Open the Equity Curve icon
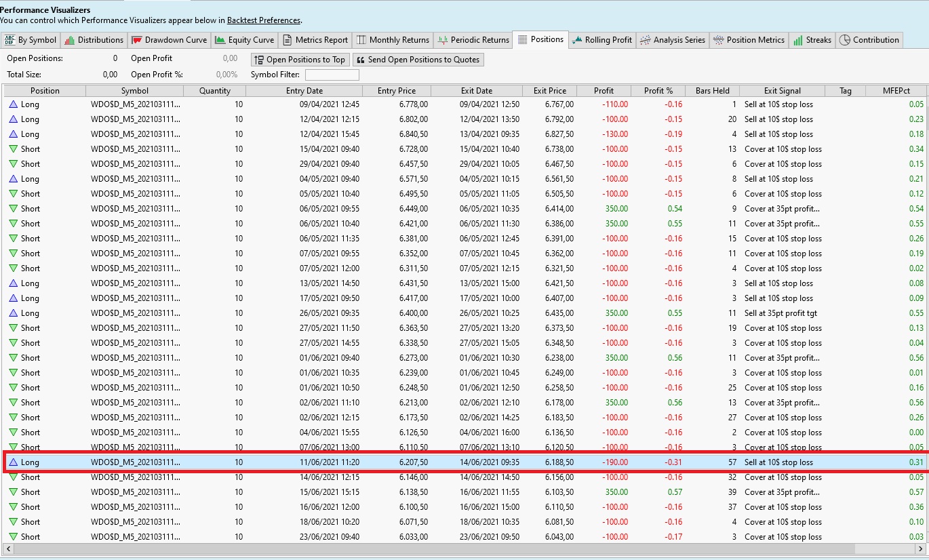Image resolution: width=929 pixels, height=560 pixels. click(x=220, y=40)
